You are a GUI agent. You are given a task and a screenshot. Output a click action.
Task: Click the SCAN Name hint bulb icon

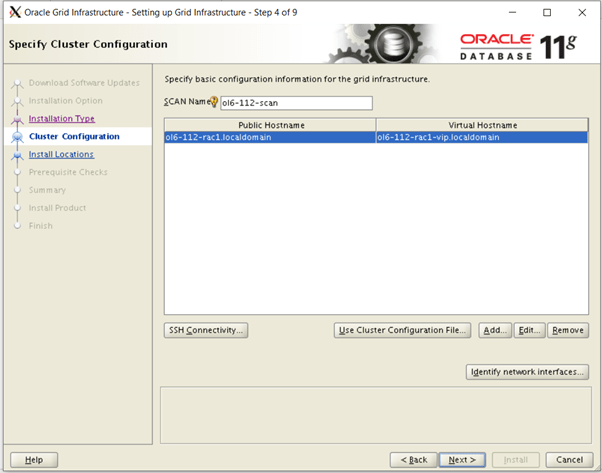[213, 103]
